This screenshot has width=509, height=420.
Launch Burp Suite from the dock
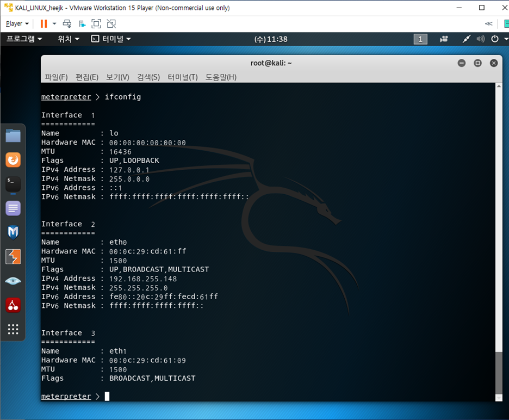click(x=13, y=257)
